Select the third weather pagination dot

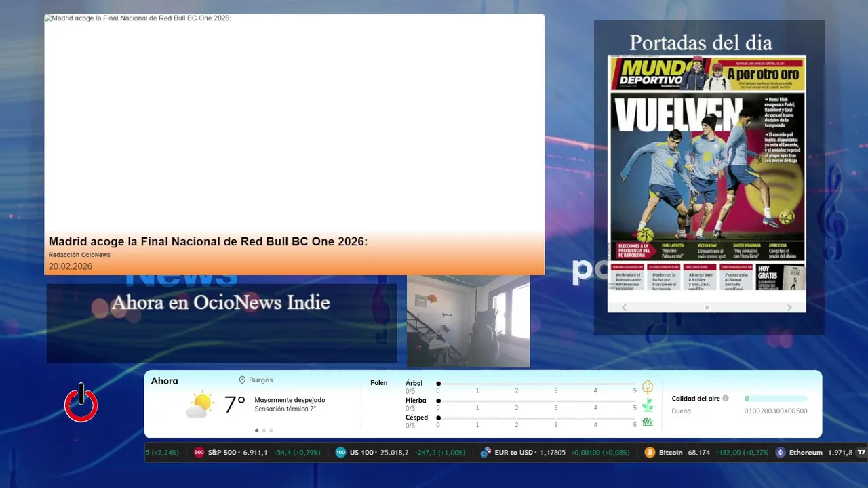tap(271, 430)
